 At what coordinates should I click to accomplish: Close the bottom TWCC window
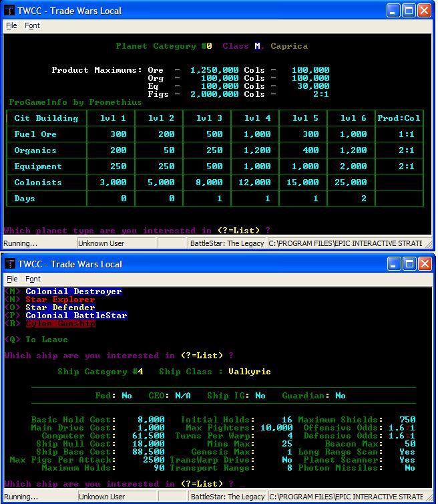tap(425, 264)
